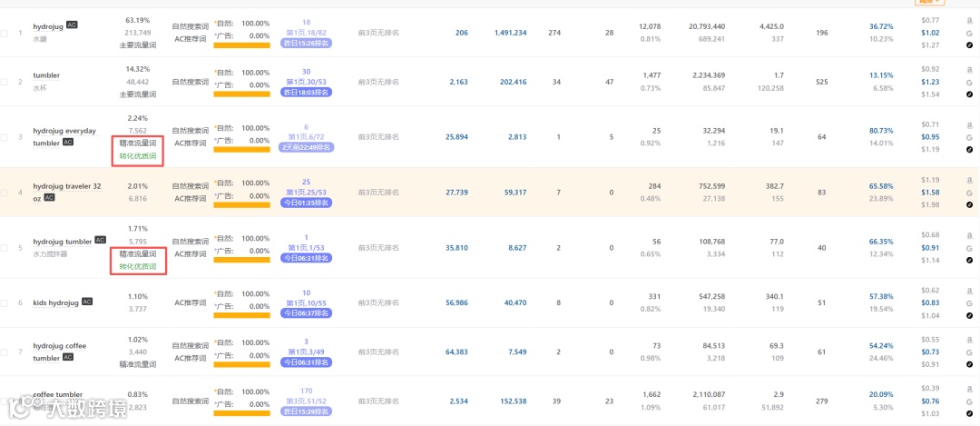Open Google icon for kids hydrojug

tap(969, 302)
